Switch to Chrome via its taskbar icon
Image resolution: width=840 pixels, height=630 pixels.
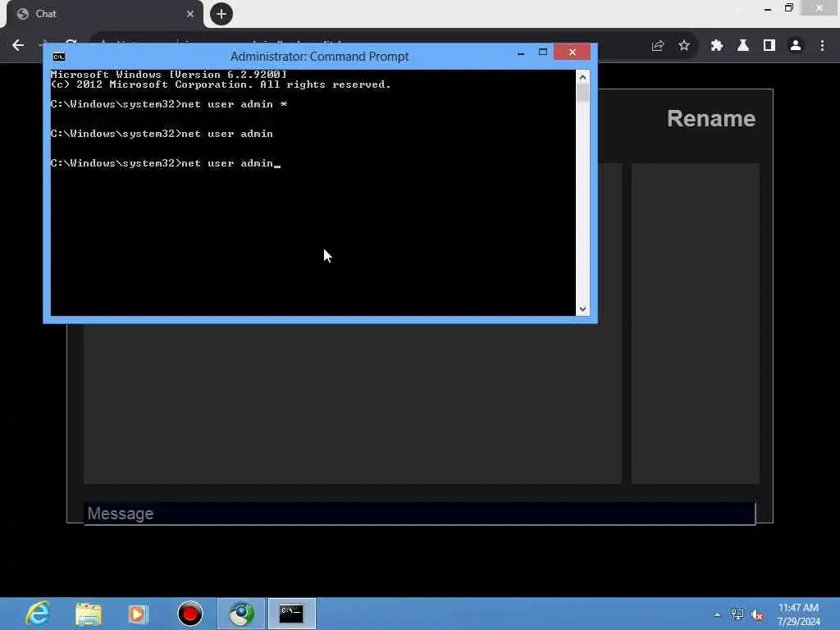coord(242,614)
